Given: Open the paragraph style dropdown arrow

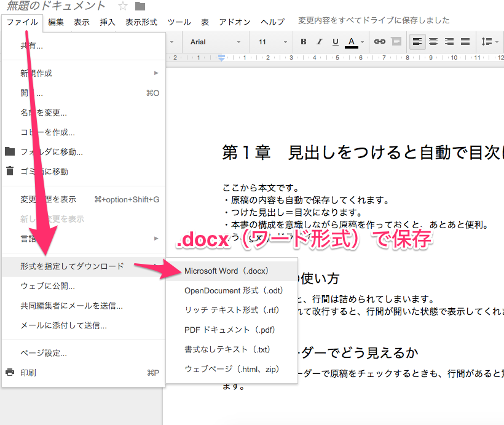Looking at the screenshot, I should 171,42.
